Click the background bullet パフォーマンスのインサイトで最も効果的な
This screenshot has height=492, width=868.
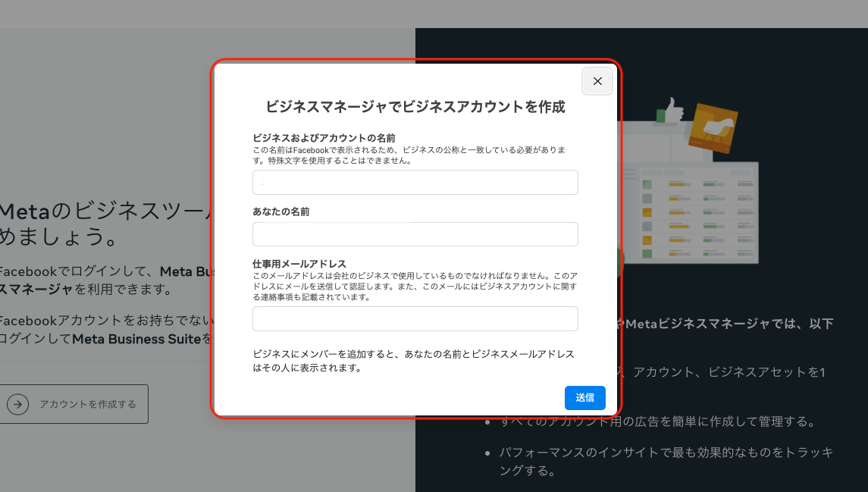coord(666,462)
